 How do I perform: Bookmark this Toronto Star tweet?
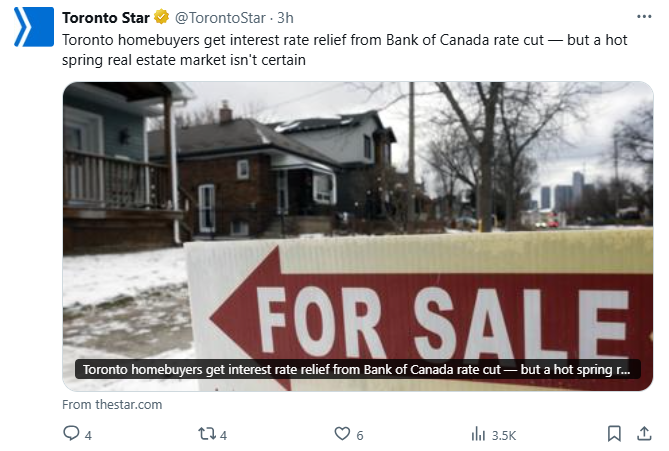point(615,434)
